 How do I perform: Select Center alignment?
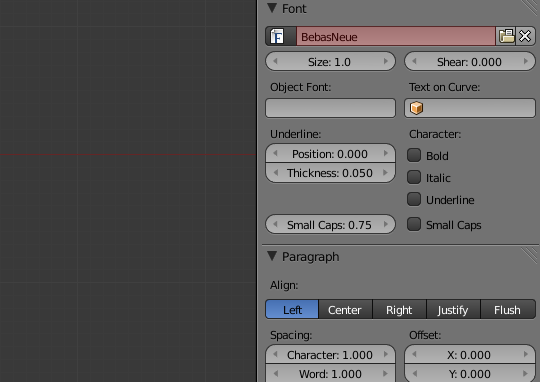pos(345,309)
